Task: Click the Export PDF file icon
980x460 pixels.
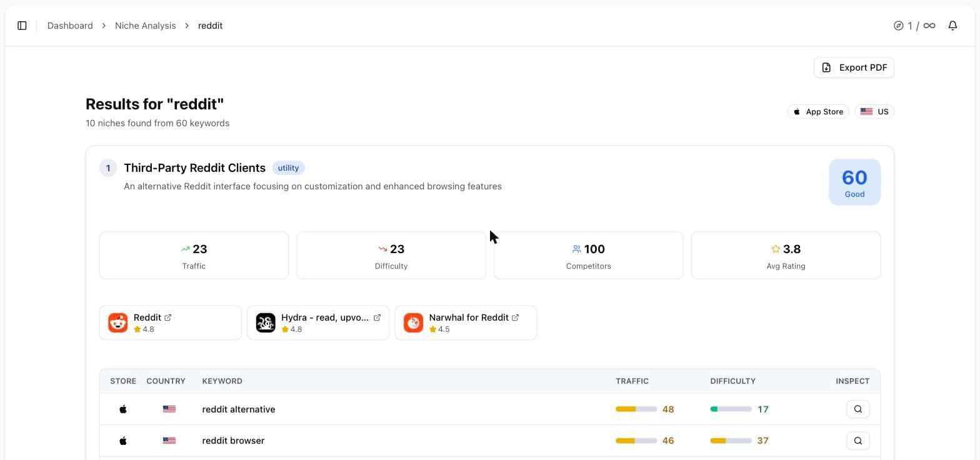Action: [826, 67]
